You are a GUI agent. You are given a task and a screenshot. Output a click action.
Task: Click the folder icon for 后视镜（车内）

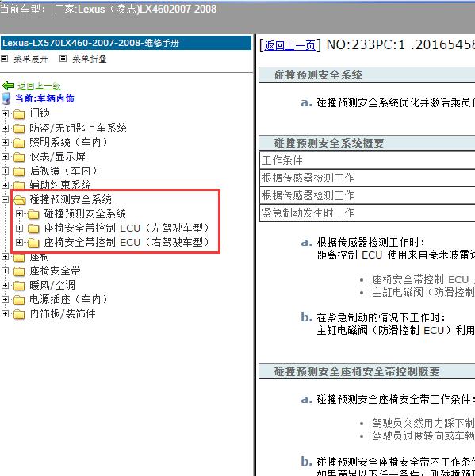coord(19,171)
